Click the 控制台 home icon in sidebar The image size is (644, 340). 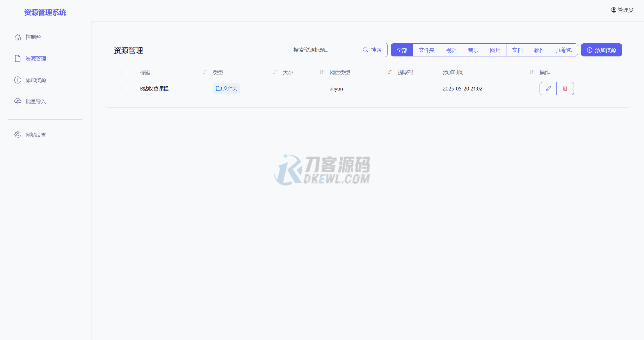[18, 37]
